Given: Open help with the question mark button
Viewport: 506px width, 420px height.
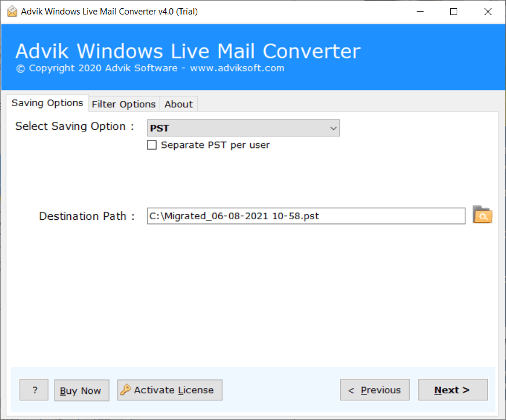Looking at the screenshot, I should pyautogui.click(x=34, y=390).
